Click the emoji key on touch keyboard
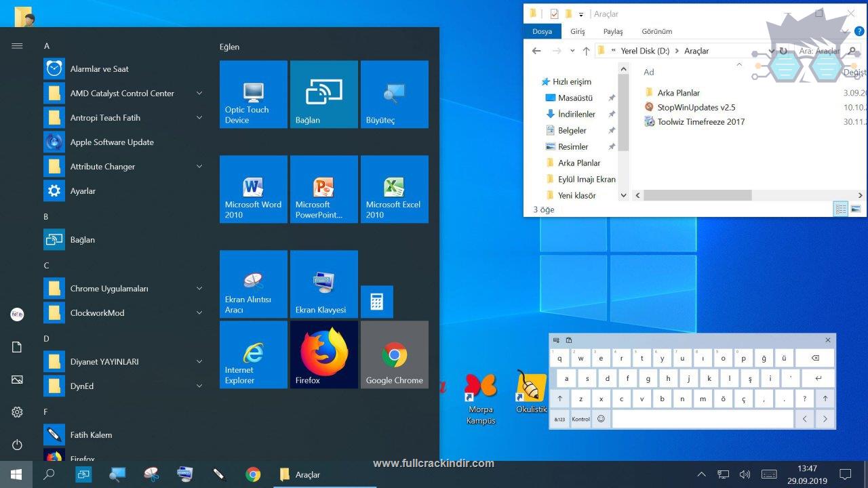 click(601, 419)
